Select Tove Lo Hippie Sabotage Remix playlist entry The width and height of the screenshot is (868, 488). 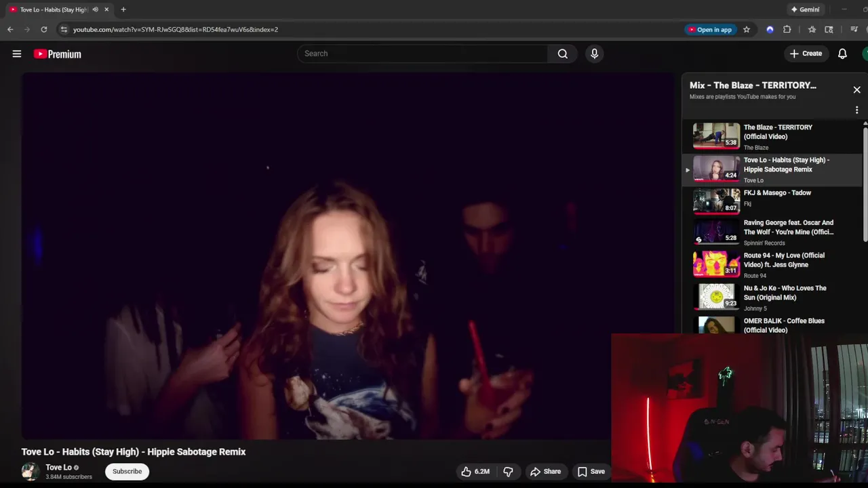[x=772, y=169]
